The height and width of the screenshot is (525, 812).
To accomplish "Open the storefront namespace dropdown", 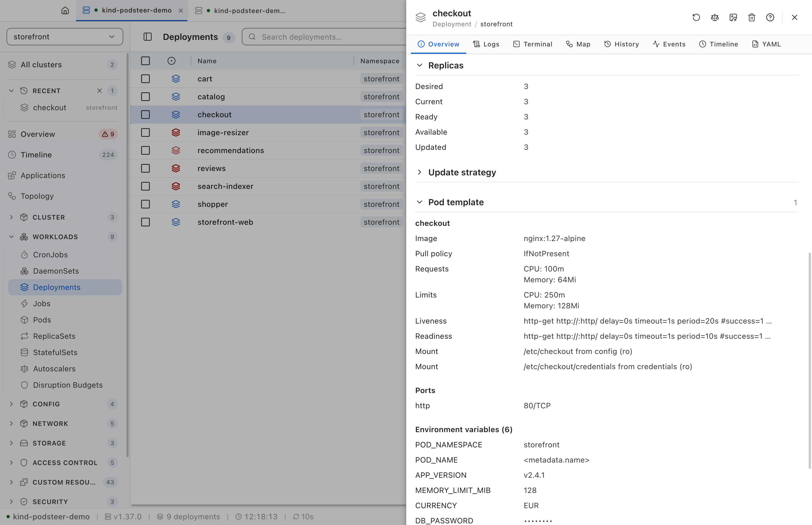I will [x=65, y=36].
